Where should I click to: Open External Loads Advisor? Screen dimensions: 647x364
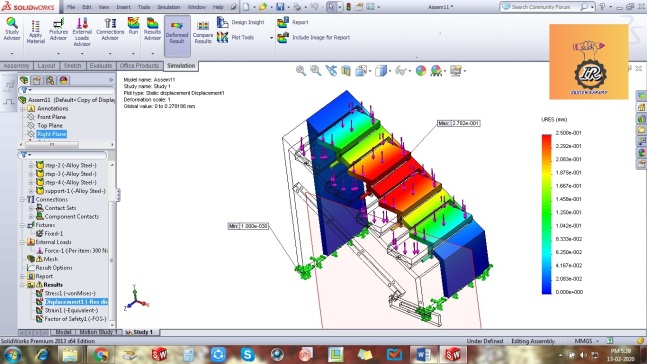pos(82,32)
